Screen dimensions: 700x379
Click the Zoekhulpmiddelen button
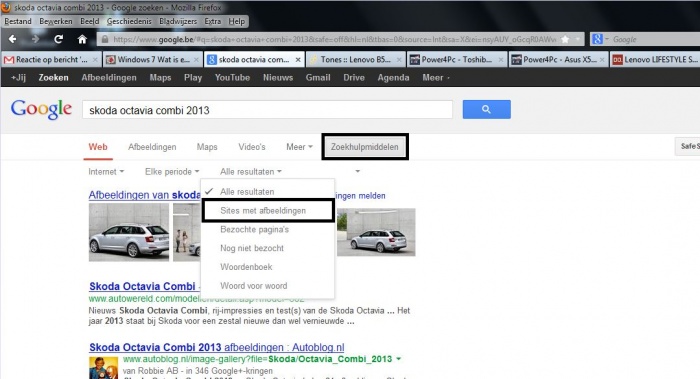(x=365, y=147)
